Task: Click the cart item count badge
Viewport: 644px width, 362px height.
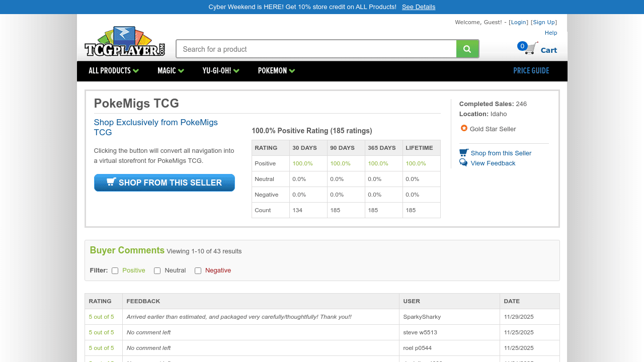Action: [522, 46]
